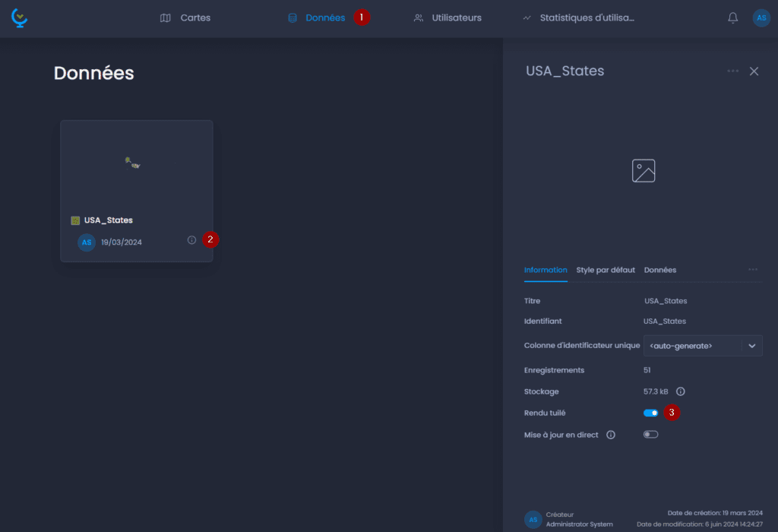Click the Enregistrements value 51
Image resolution: width=778 pixels, height=532 pixels.
click(x=647, y=370)
